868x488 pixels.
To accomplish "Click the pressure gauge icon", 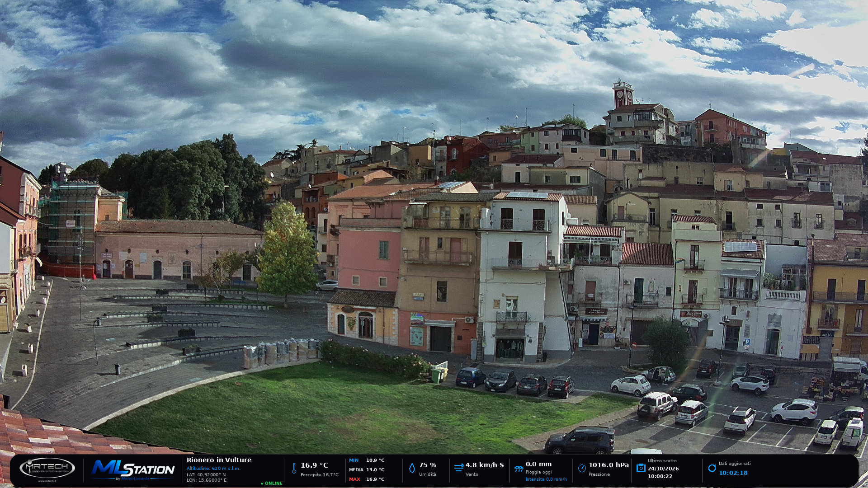I will coord(582,468).
